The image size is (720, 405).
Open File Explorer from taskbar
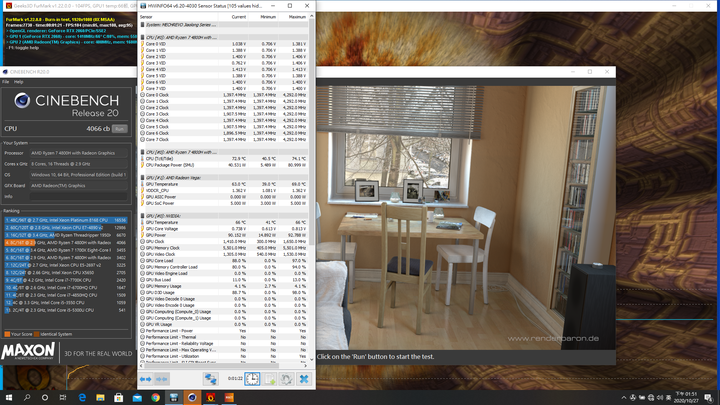[101, 397]
